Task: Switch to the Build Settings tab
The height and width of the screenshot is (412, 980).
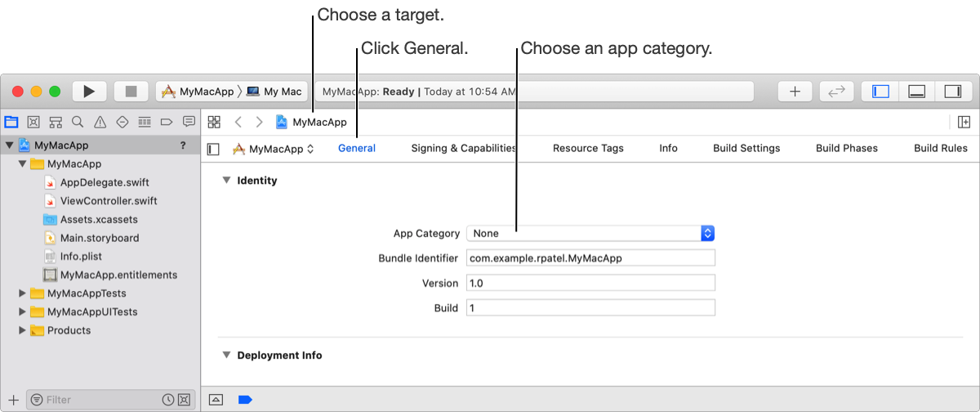Action: pyautogui.click(x=746, y=148)
